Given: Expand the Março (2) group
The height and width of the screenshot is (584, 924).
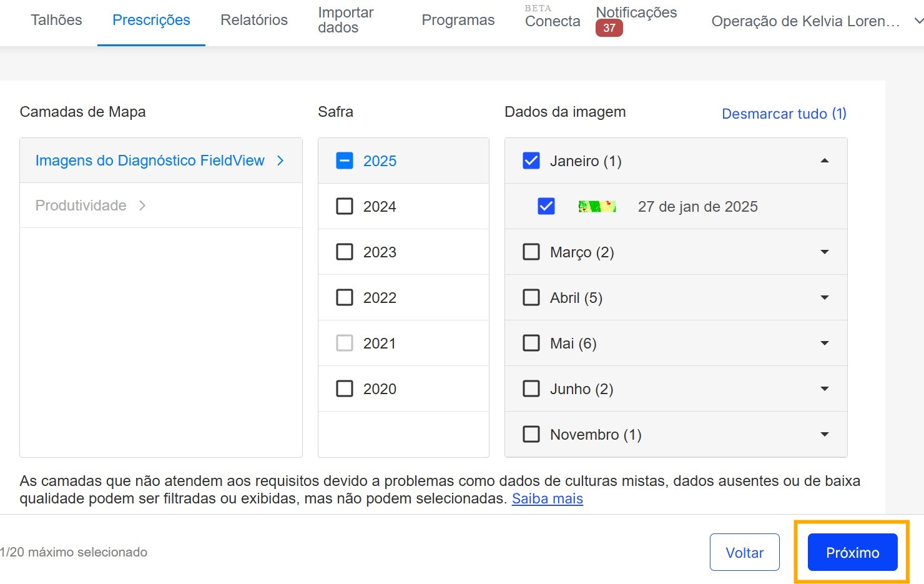Looking at the screenshot, I should click(x=824, y=252).
